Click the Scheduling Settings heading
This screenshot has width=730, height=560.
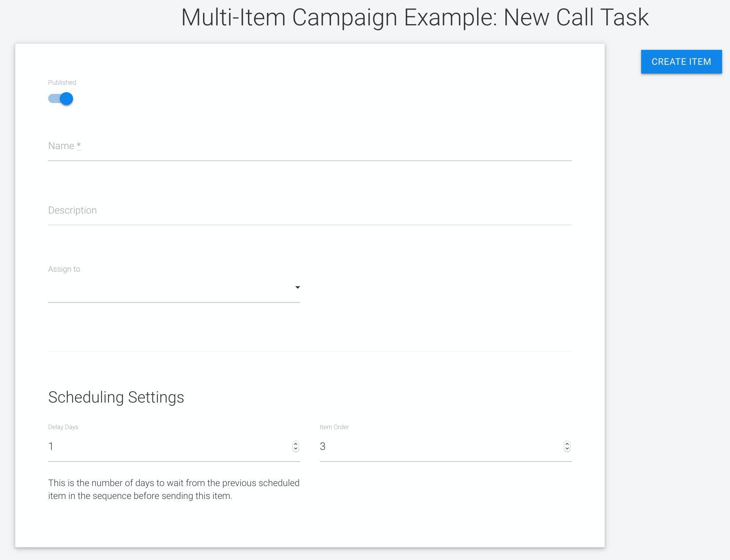[x=116, y=397]
